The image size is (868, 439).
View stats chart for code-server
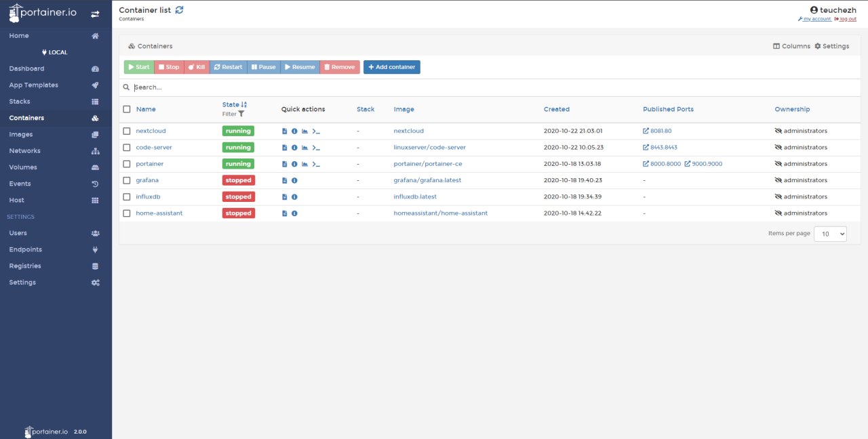tap(304, 147)
